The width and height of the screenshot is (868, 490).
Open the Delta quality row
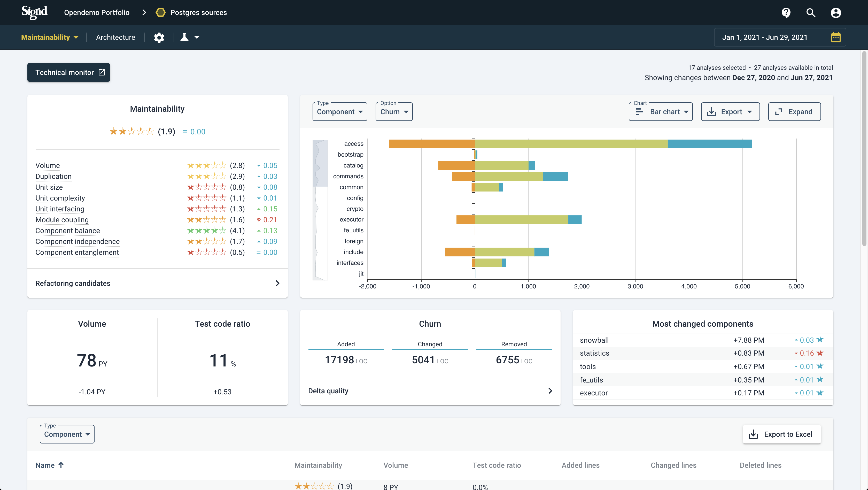(430, 391)
